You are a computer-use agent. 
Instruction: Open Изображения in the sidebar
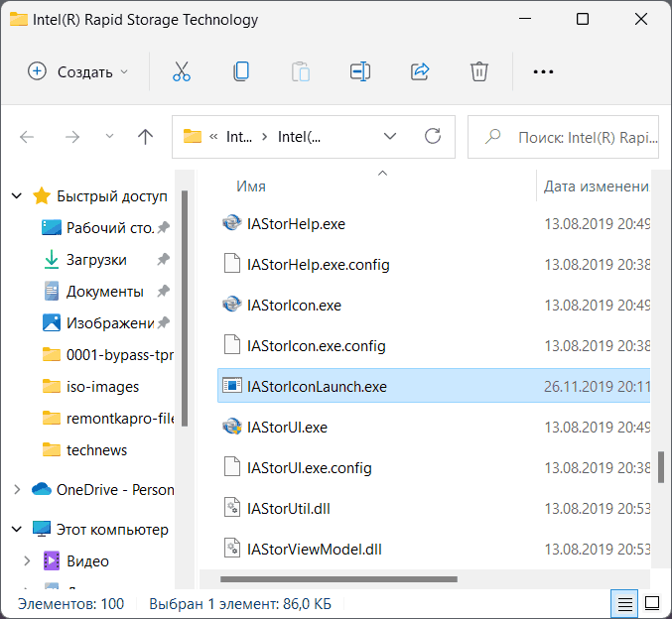(110, 323)
